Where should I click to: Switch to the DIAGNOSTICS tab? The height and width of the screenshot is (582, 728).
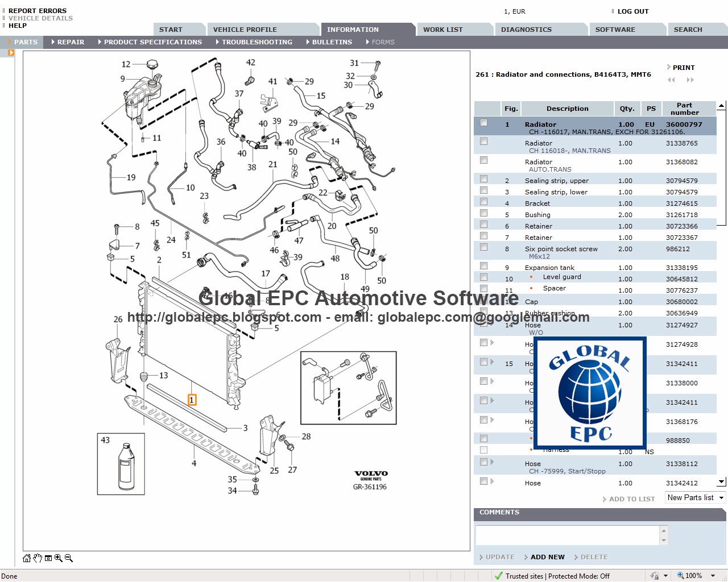[540, 30]
